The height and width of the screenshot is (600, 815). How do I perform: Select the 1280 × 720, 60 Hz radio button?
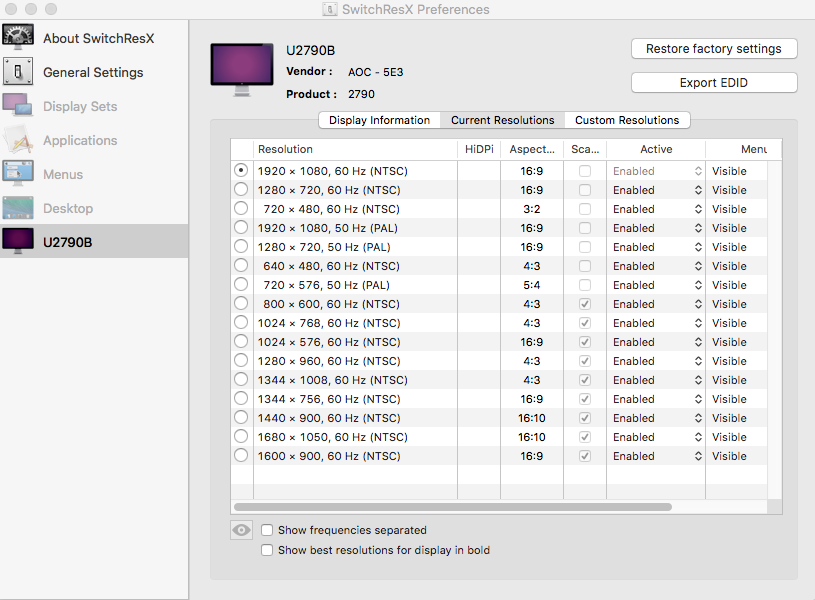(241, 189)
